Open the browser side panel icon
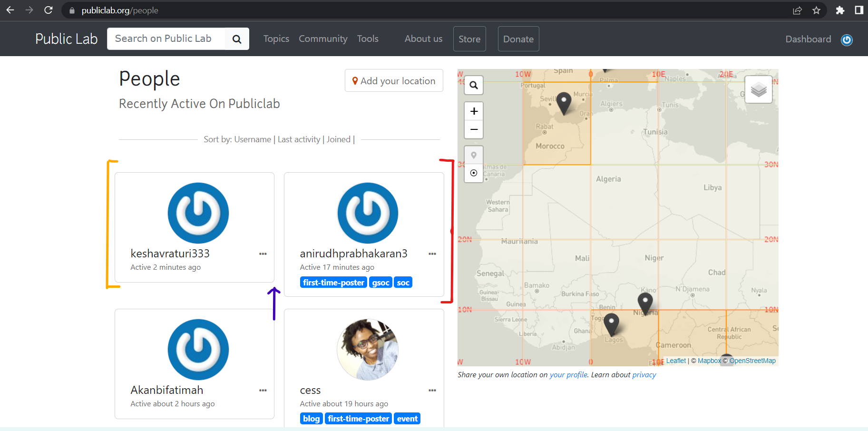868x431 pixels. 859,10
